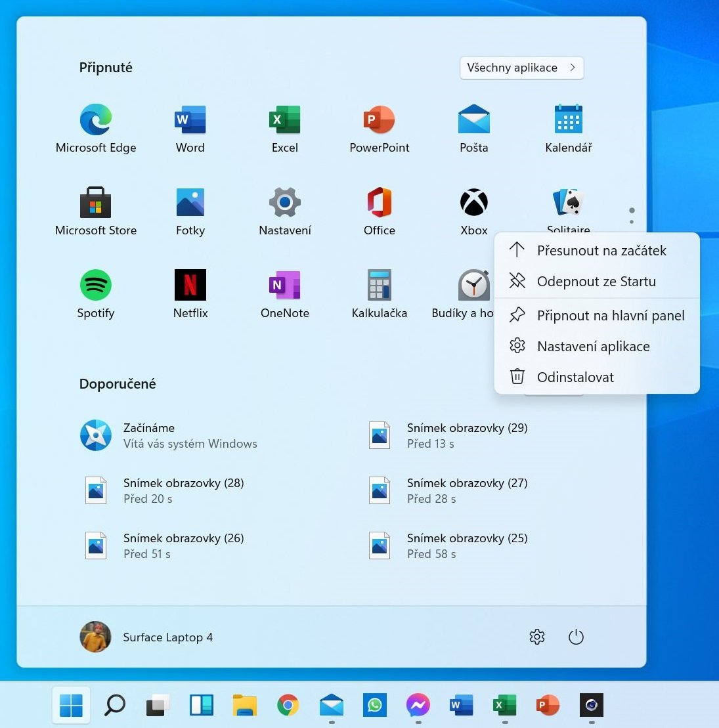
Task: Click the Solitaire cards icon
Action: point(568,202)
